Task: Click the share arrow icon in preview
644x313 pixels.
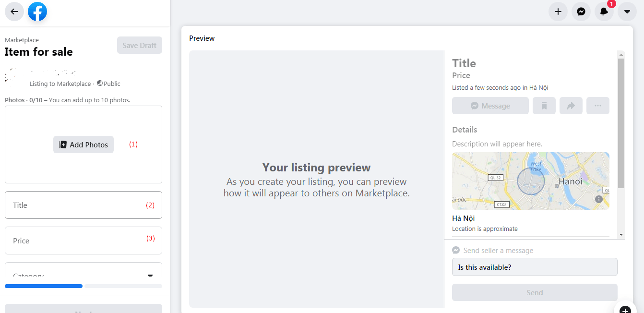Action: pyautogui.click(x=571, y=106)
